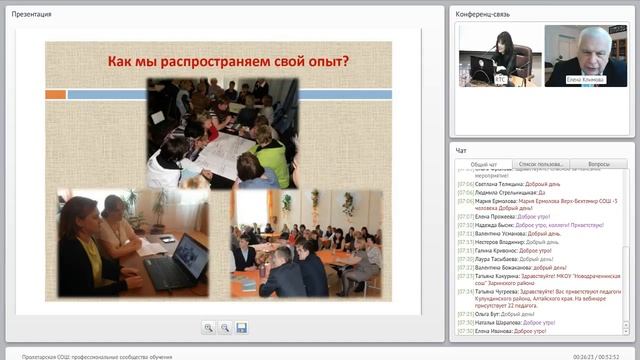Click the webinar title Пролетарская СОШ at bottom

[97, 357]
